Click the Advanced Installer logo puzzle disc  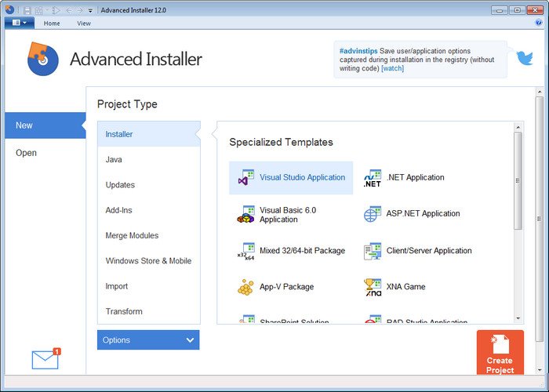click(42, 59)
